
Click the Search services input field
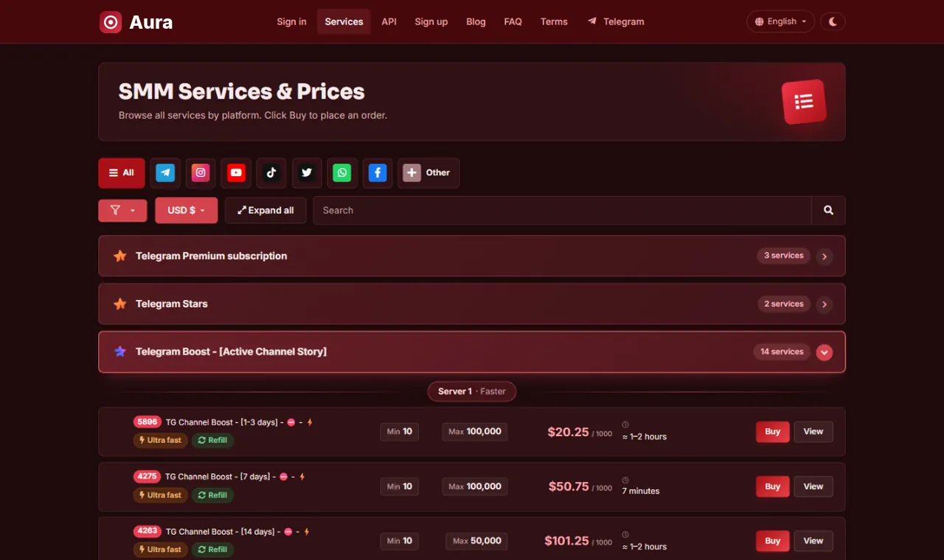(562, 210)
